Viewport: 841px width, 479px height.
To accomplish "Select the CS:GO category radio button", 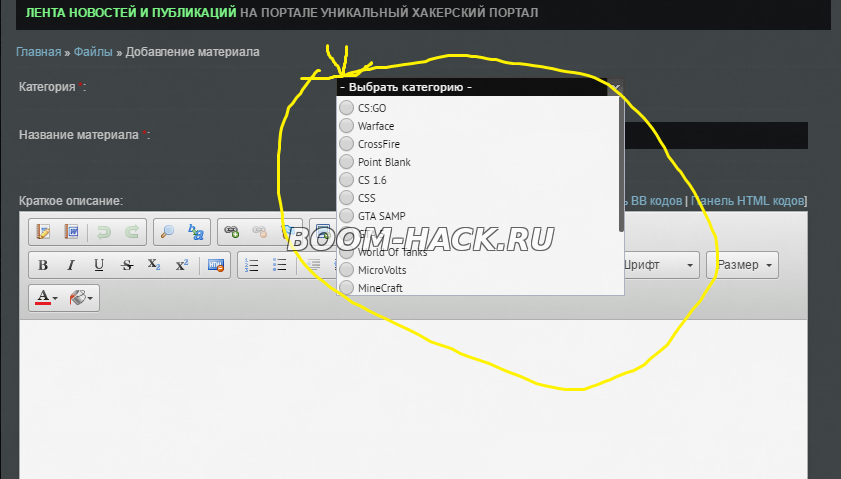I will (x=347, y=108).
